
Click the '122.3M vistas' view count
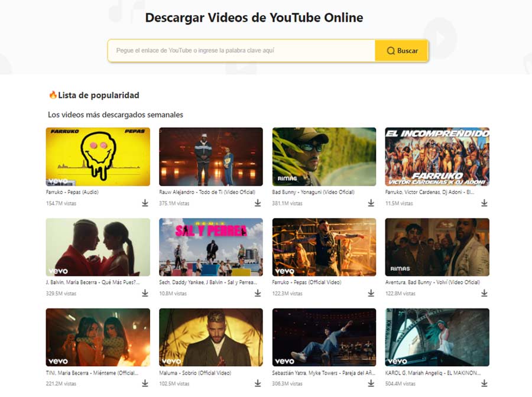click(287, 294)
